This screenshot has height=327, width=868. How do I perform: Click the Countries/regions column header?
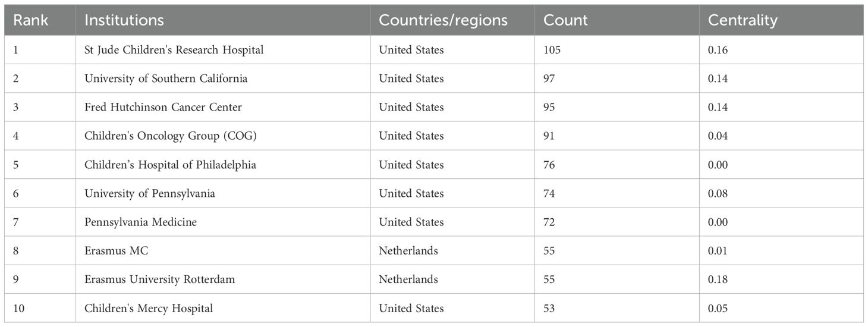(x=452, y=20)
